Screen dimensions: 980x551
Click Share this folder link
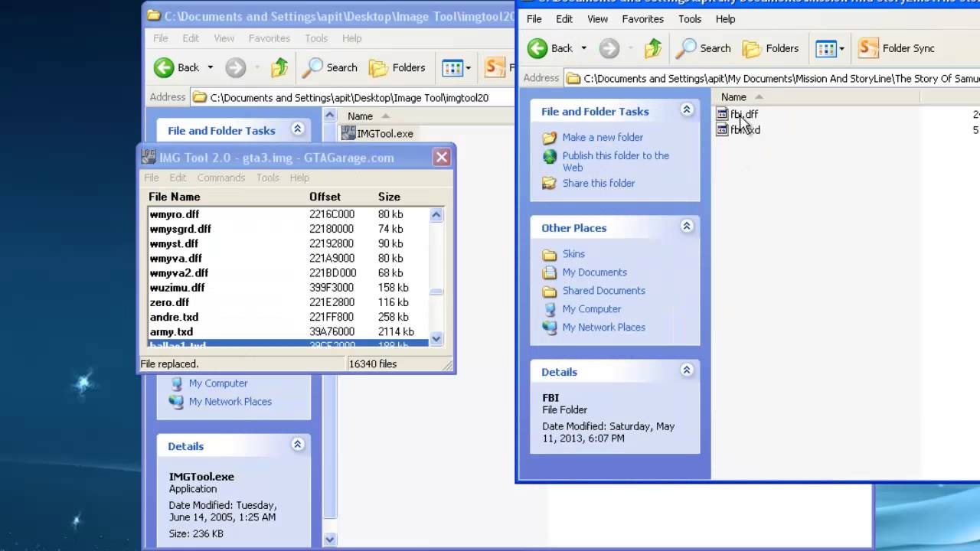click(x=599, y=183)
